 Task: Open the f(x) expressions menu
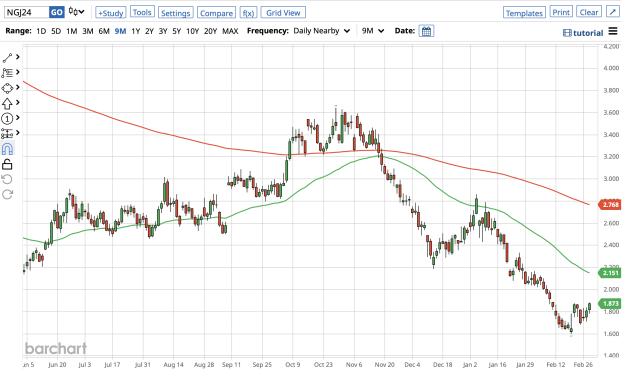[248, 13]
